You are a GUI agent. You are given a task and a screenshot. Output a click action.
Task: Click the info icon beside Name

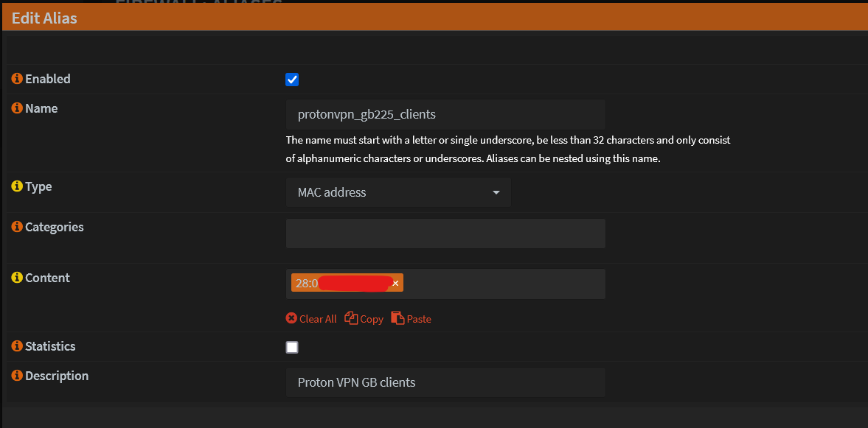(17, 108)
